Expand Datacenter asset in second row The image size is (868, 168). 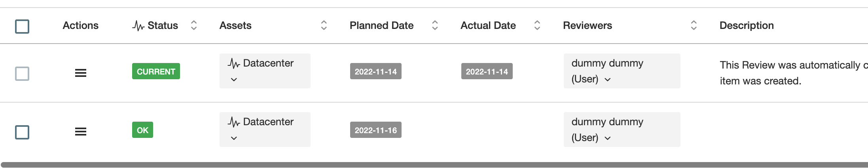point(234,138)
